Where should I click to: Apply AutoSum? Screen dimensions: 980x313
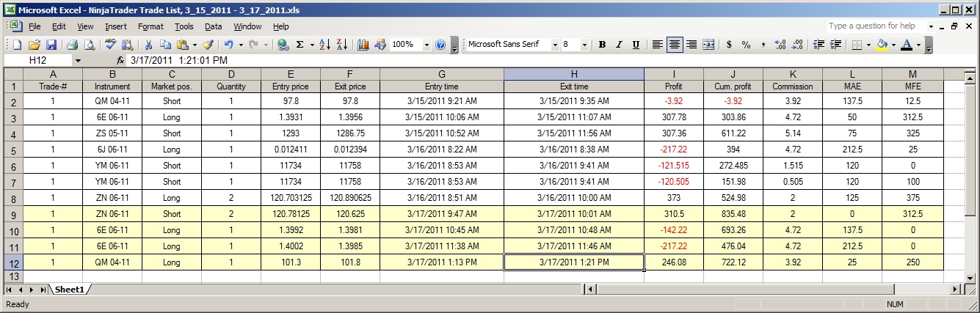300,45
